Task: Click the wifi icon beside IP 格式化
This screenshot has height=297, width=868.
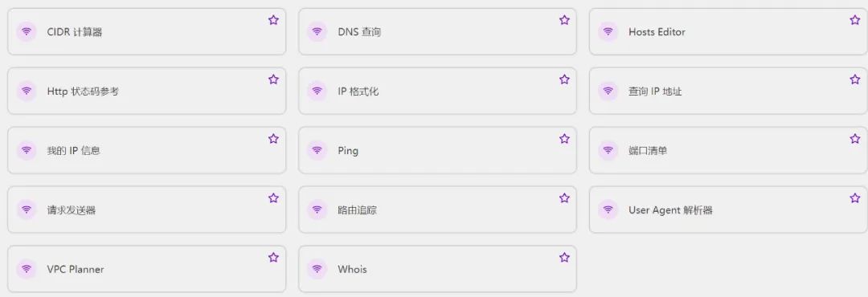Action: coord(317,92)
